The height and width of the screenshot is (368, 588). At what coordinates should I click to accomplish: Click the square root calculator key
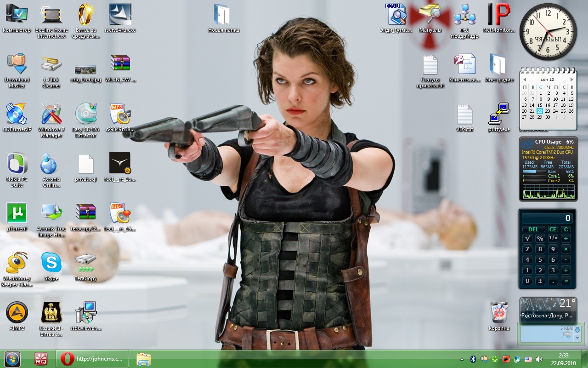[x=527, y=238]
